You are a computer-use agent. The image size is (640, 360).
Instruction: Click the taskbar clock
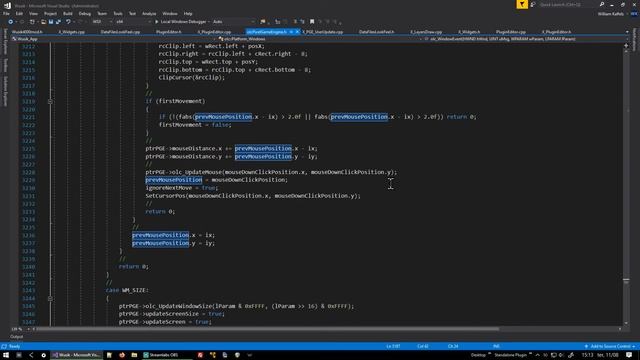[600, 355]
